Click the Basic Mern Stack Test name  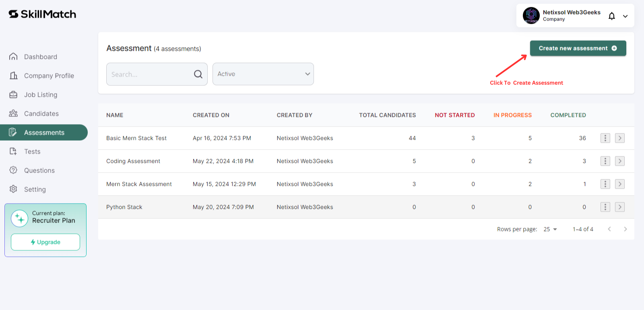click(136, 138)
